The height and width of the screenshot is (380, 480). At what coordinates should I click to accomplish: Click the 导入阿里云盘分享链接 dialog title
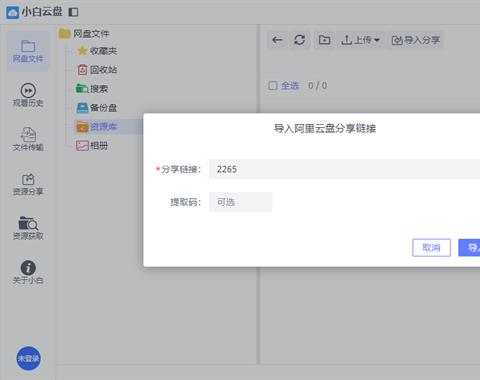pyautogui.click(x=325, y=128)
